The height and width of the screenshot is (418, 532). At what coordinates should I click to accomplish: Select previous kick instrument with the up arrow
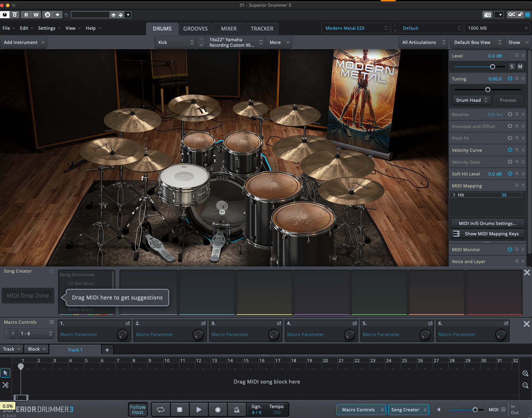click(201, 39)
